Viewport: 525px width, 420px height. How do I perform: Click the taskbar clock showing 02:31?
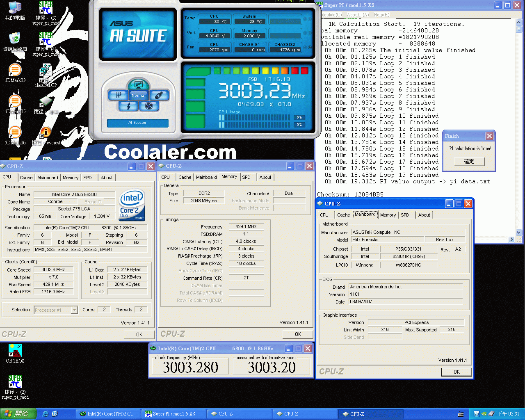(x=508, y=414)
